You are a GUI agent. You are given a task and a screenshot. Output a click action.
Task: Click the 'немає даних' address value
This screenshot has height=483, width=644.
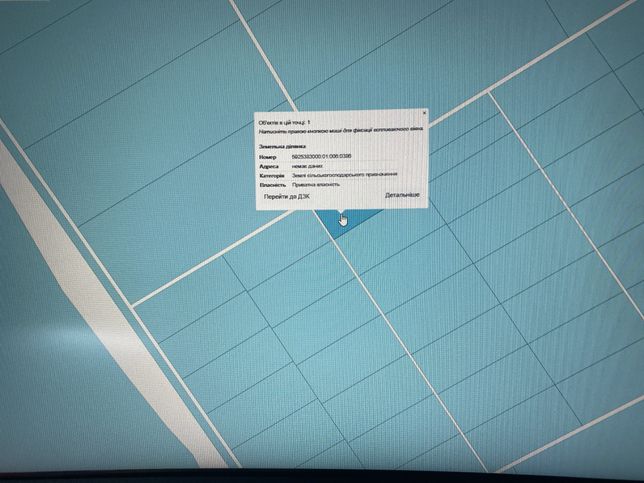click(306, 166)
